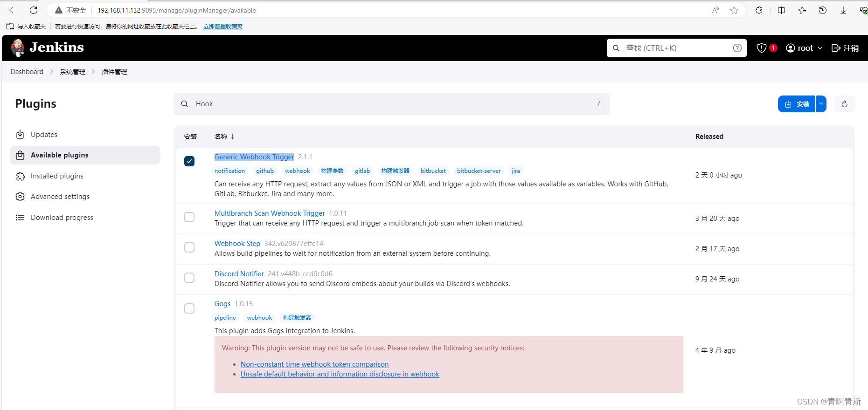Click the Updates sidebar icon

tap(20, 135)
